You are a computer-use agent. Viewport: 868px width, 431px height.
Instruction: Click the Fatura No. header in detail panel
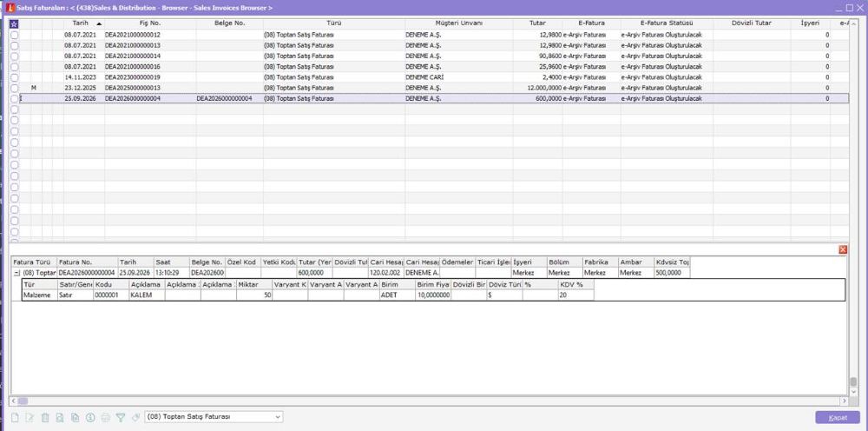click(x=88, y=262)
